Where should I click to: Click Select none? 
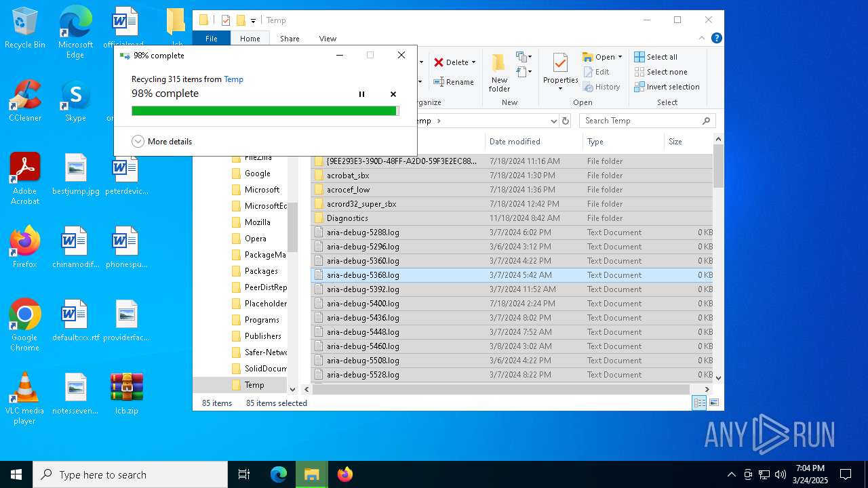click(660, 72)
